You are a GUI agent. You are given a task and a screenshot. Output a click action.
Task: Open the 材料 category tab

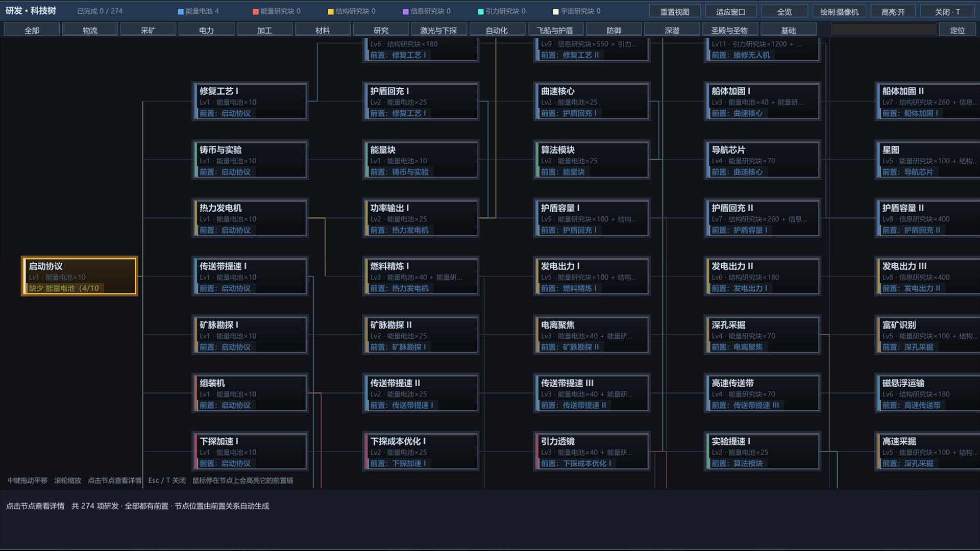(323, 30)
